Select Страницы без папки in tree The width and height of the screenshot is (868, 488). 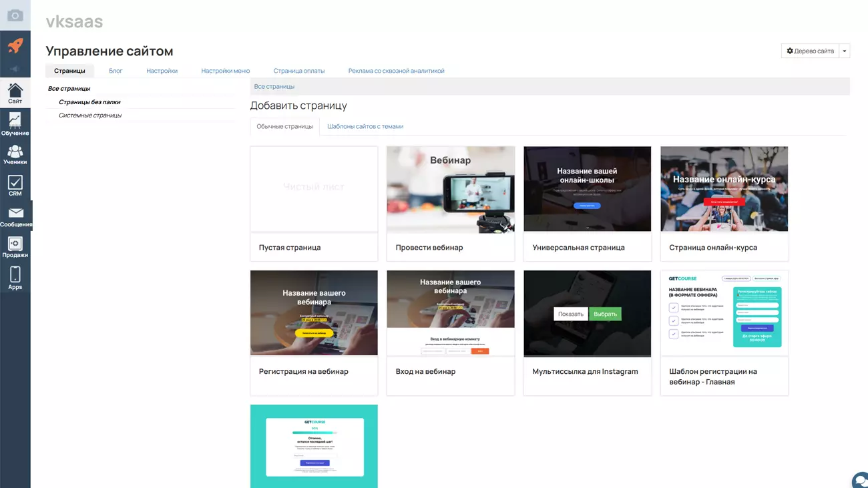point(89,102)
